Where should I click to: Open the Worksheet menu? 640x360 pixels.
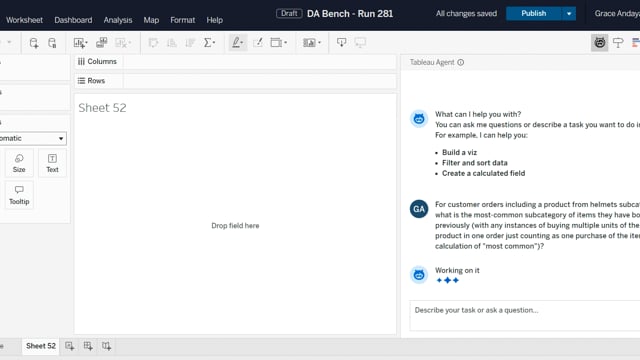coord(24,20)
